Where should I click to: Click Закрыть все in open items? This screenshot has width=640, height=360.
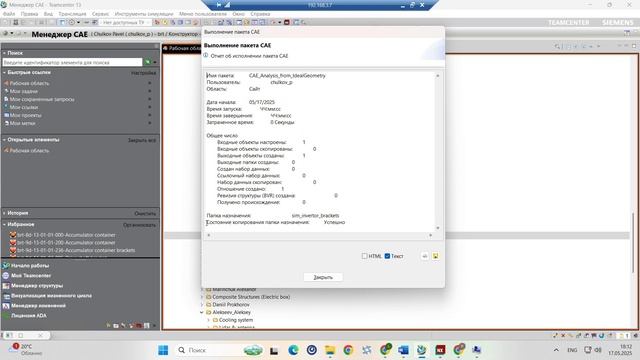click(x=142, y=140)
